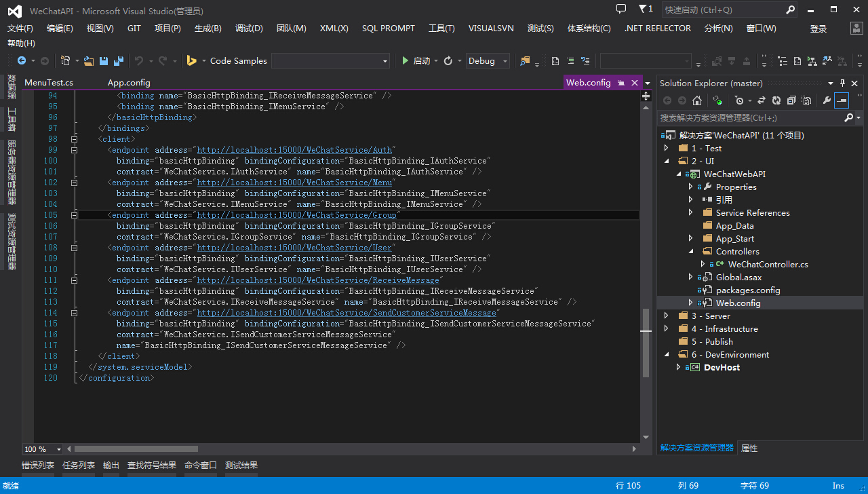The image size is (868, 494).
Task: Toggle Show All Files in Solution Explorer
Action: click(x=806, y=100)
